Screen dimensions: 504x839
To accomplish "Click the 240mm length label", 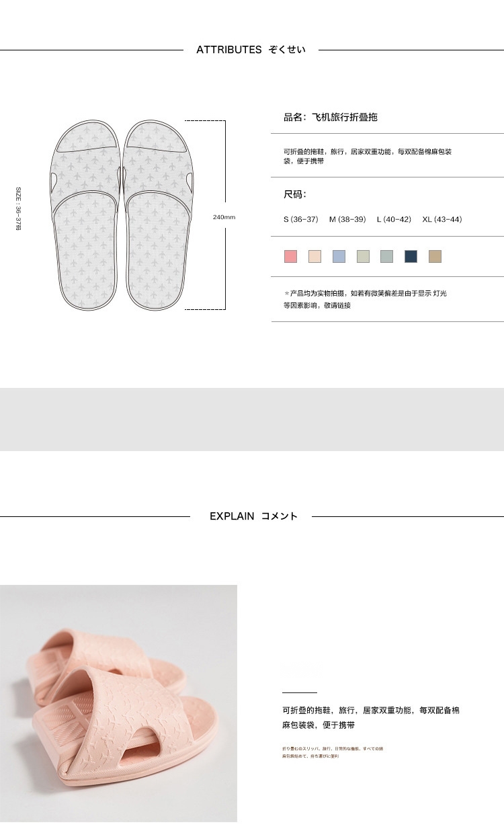I will click(224, 217).
